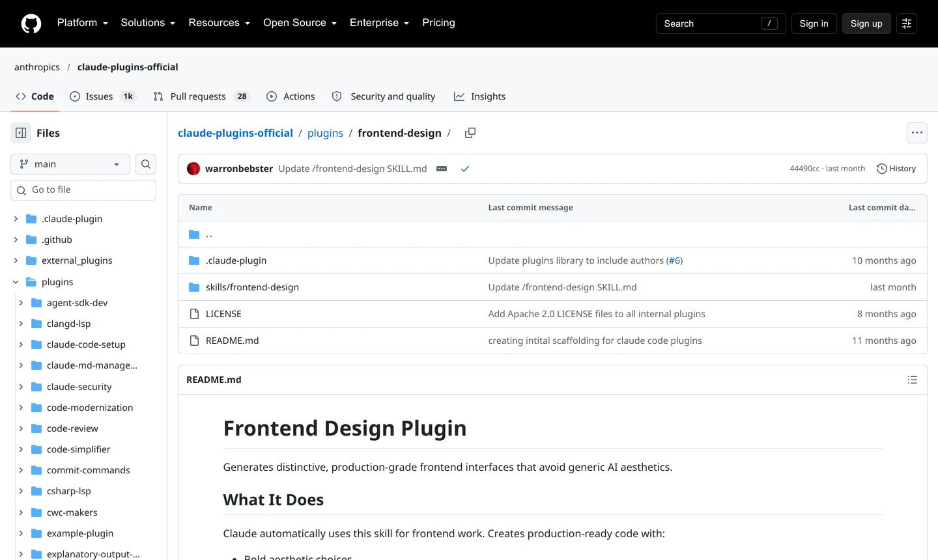This screenshot has height=560, width=938.
Task: Open the more options ellipsis menu
Action: (x=917, y=133)
